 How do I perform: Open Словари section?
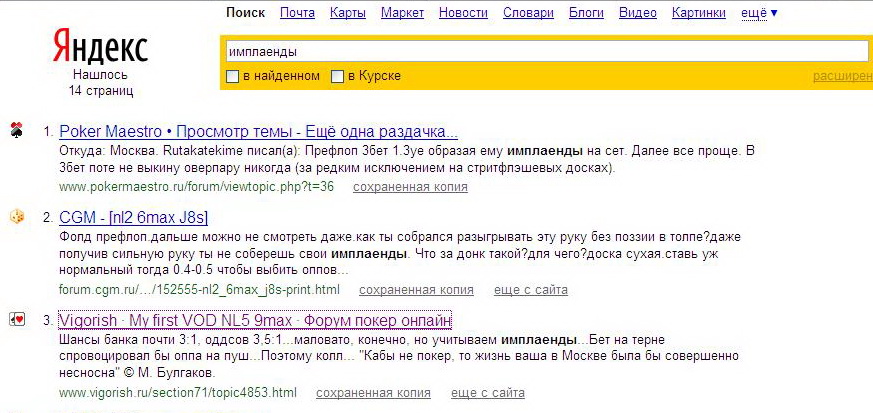[528, 12]
